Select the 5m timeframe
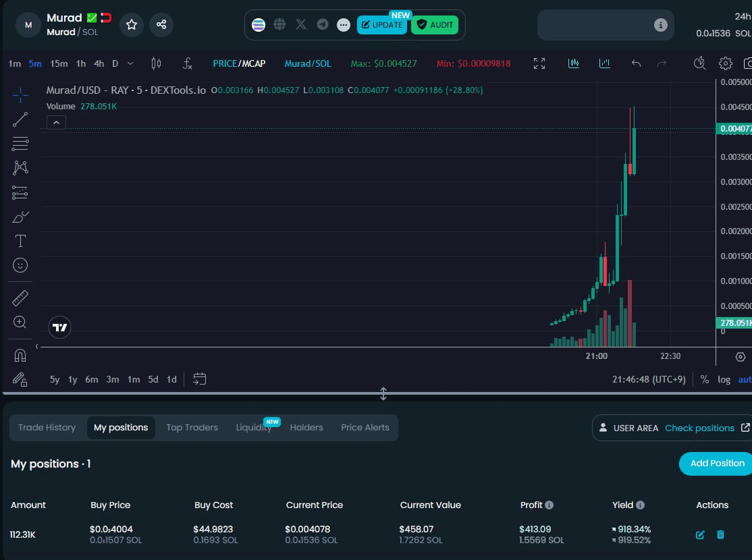The width and height of the screenshot is (752, 560). click(x=35, y=63)
